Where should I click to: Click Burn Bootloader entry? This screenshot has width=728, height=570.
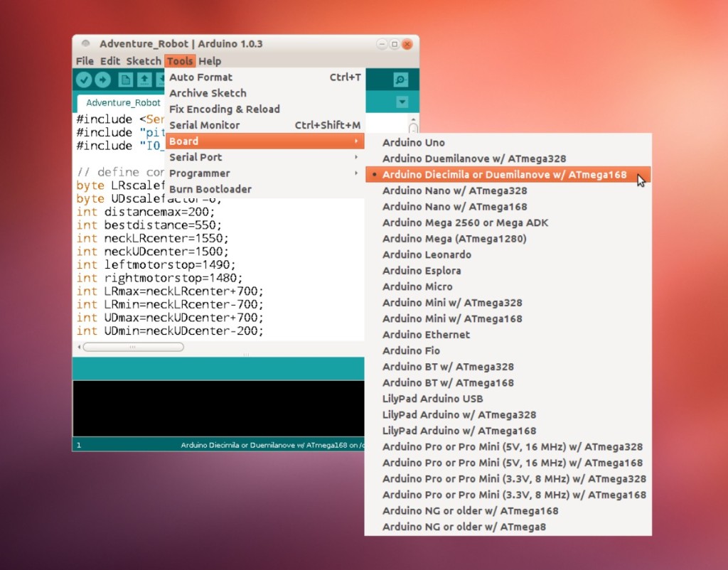click(265, 189)
